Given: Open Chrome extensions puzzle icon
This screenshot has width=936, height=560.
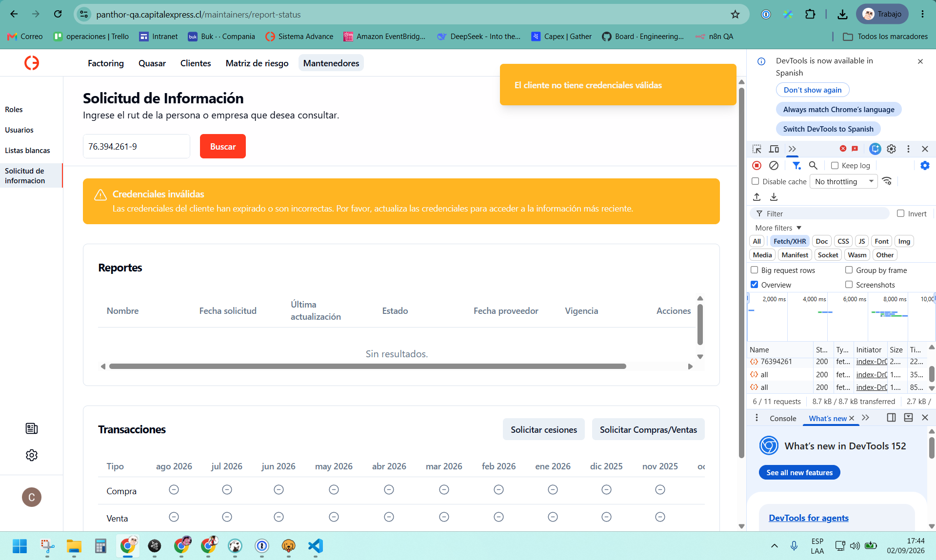Looking at the screenshot, I should click(810, 14).
